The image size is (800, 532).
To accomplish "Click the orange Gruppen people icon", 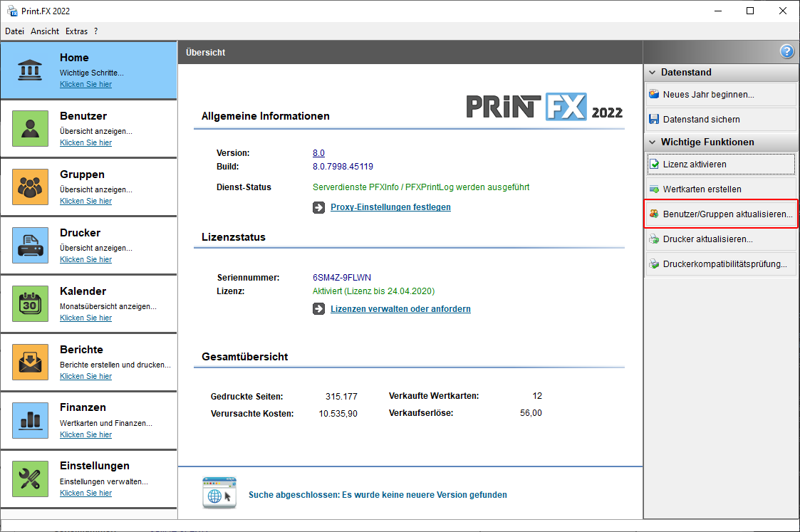I will coord(30,187).
